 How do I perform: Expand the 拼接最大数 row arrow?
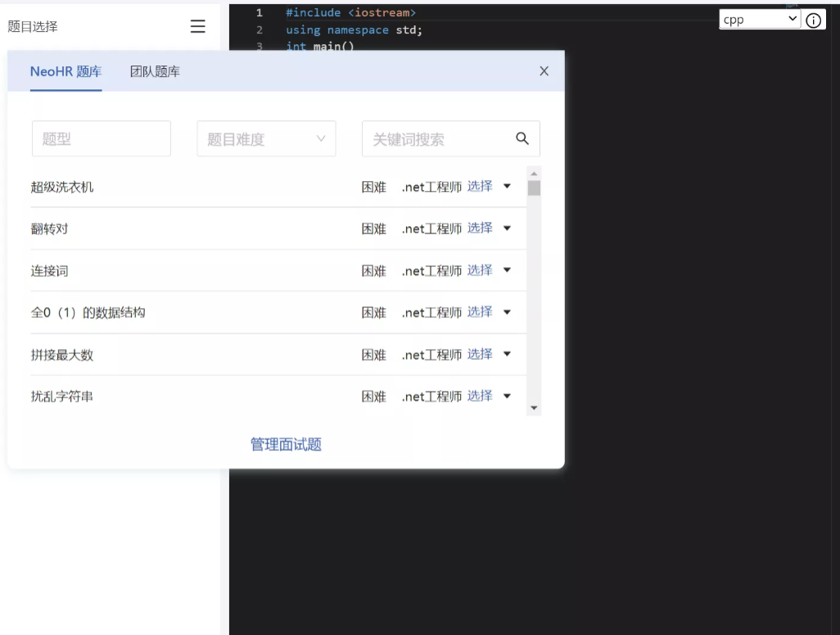[x=507, y=354]
